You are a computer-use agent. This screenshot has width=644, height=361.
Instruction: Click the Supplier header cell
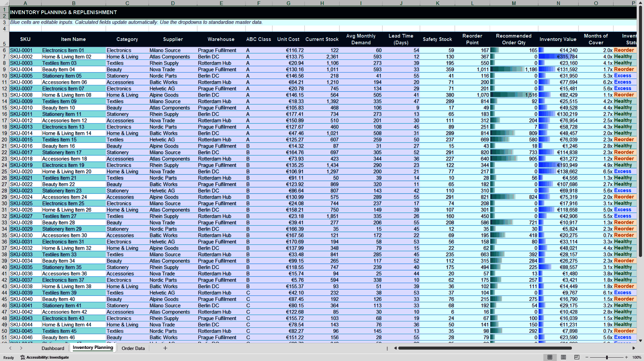coord(173,39)
